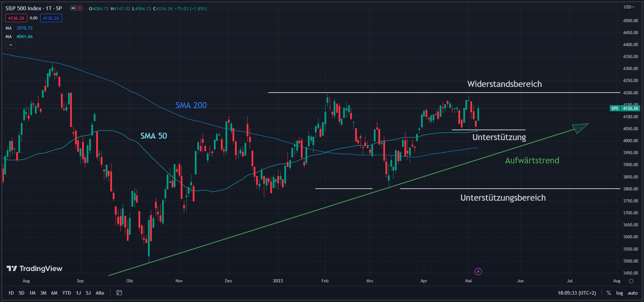Click the purple lightning event marker
The image size is (644, 302).
click(478, 271)
